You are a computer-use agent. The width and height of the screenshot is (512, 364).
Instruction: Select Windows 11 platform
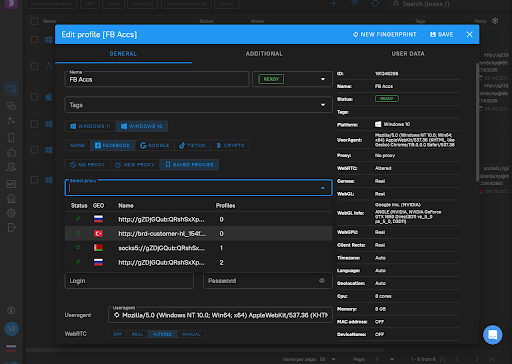90,126
